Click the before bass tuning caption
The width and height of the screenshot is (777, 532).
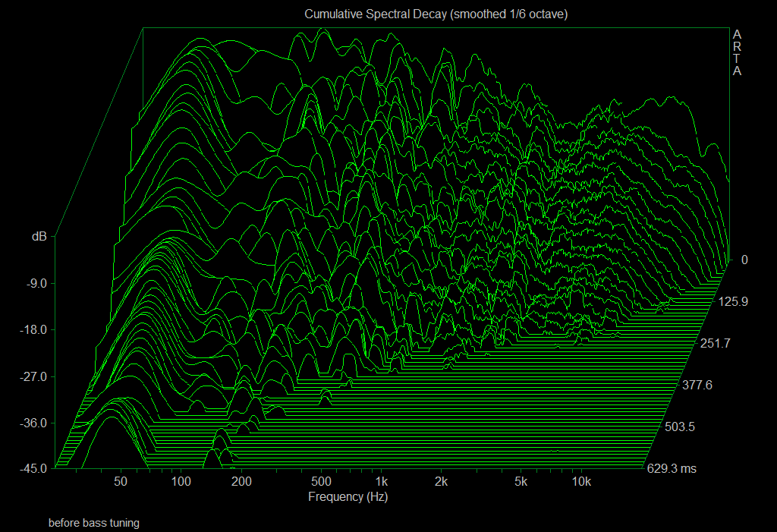tap(94, 523)
